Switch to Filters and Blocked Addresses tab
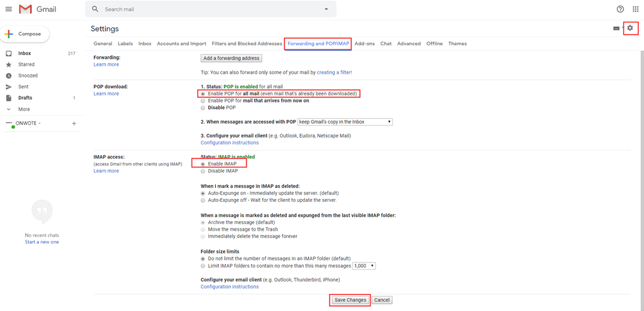The image size is (644, 311). click(247, 44)
